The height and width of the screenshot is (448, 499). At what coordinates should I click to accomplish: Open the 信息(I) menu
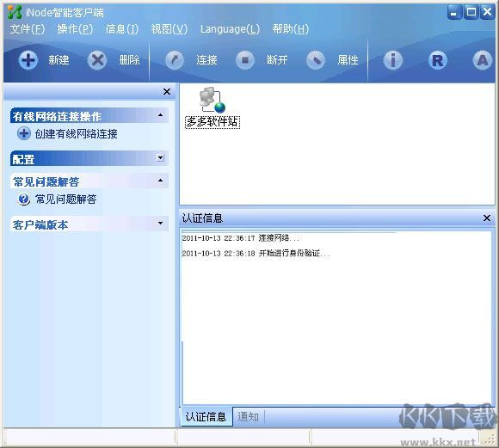pyautogui.click(x=122, y=29)
